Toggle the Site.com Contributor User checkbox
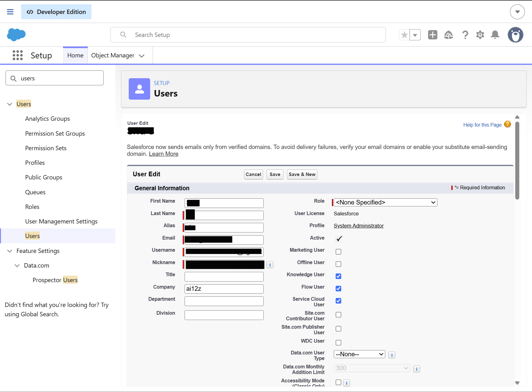 point(338,315)
